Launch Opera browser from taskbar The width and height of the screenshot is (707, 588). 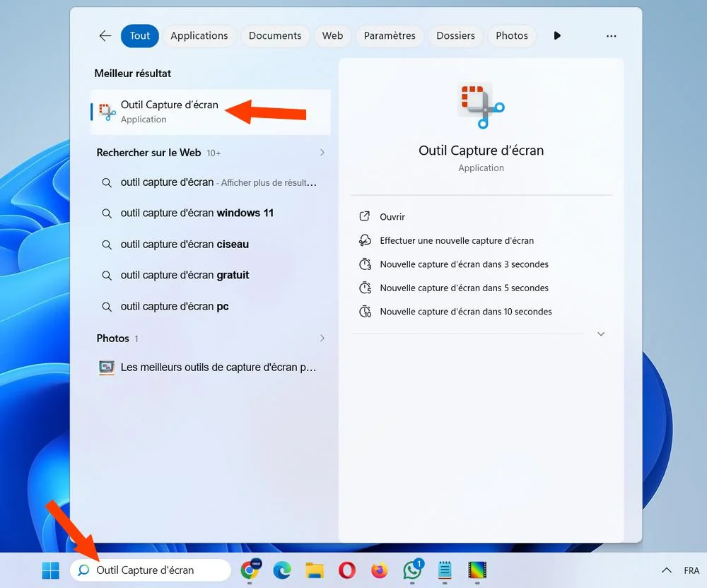(346, 570)
